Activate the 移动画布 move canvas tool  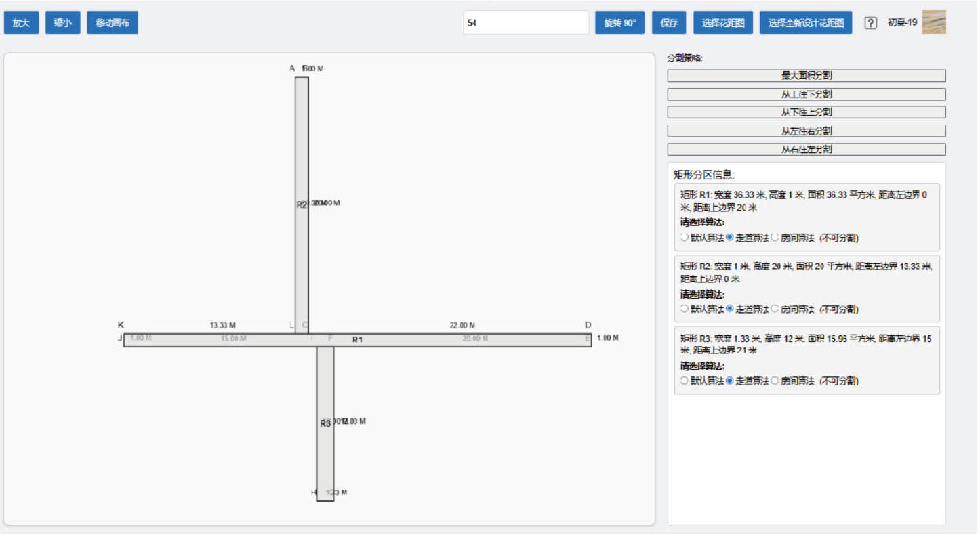113,23
